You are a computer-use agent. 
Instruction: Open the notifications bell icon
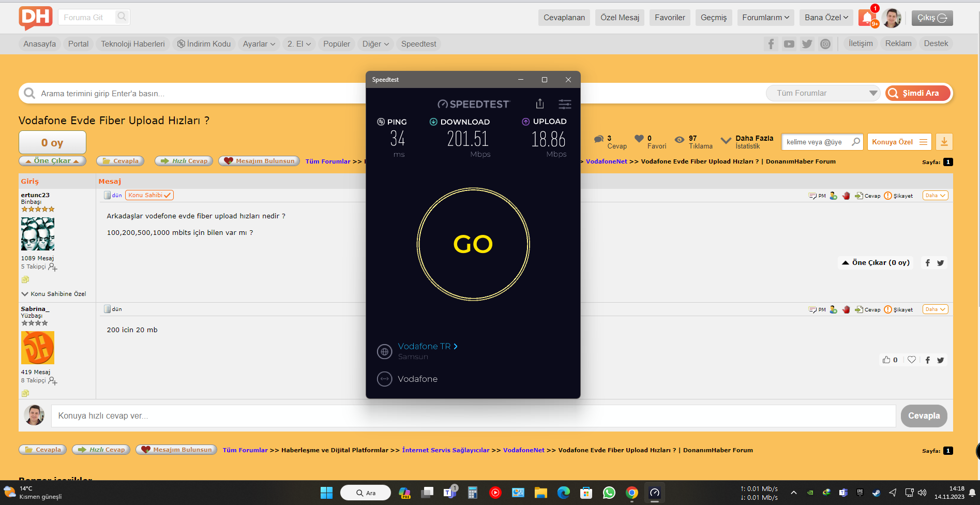[867, 18]
